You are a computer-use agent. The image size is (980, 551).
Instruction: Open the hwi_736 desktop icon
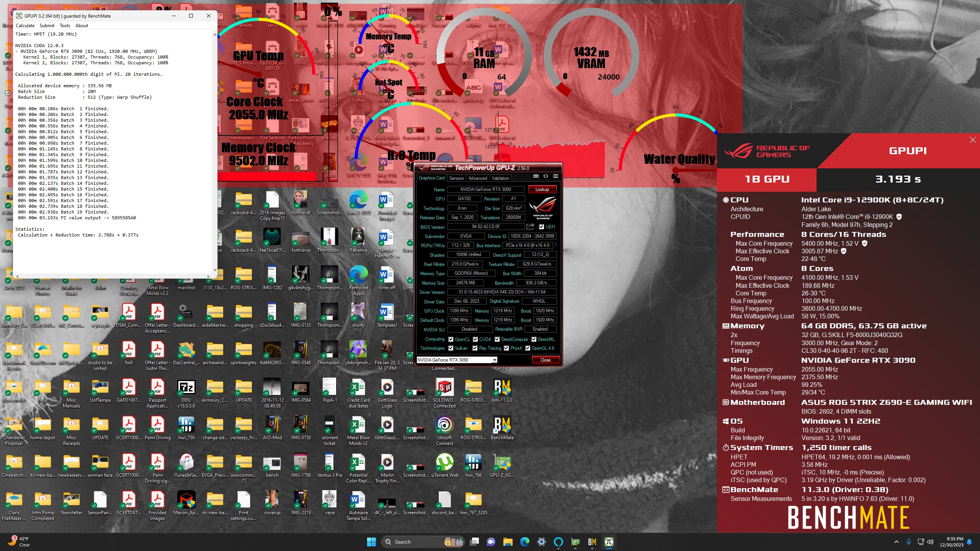[x=186, y=429]
